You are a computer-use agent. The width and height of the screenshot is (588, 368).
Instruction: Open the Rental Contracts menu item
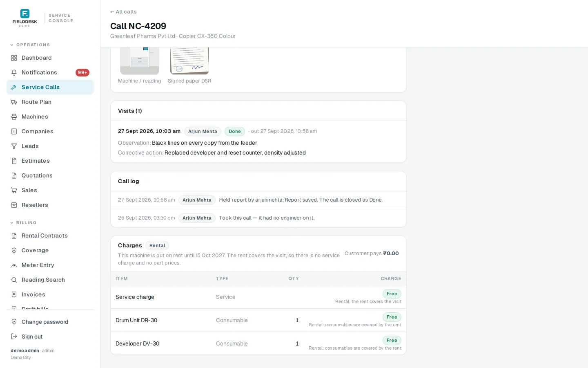[50, 236]
